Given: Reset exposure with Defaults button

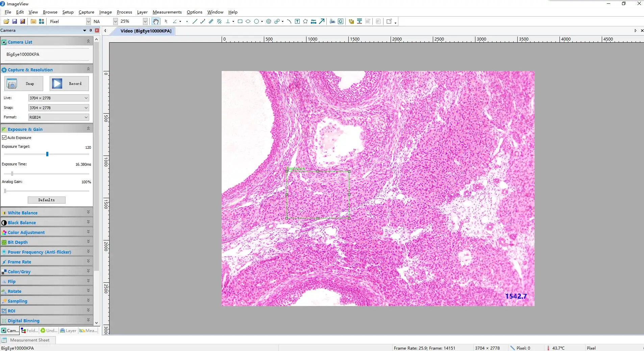Looking at the screenshot, I should pyautogui.click(x=47, y=200).
